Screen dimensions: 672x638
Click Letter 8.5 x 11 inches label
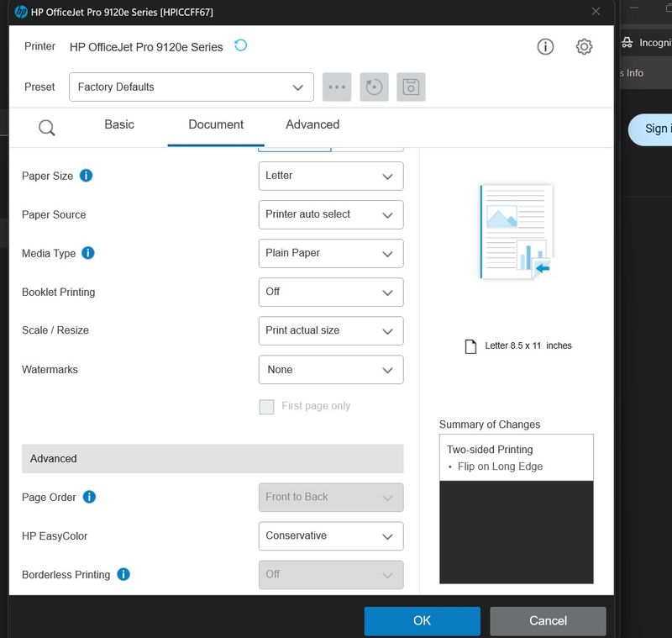click(x=528, y=345)
